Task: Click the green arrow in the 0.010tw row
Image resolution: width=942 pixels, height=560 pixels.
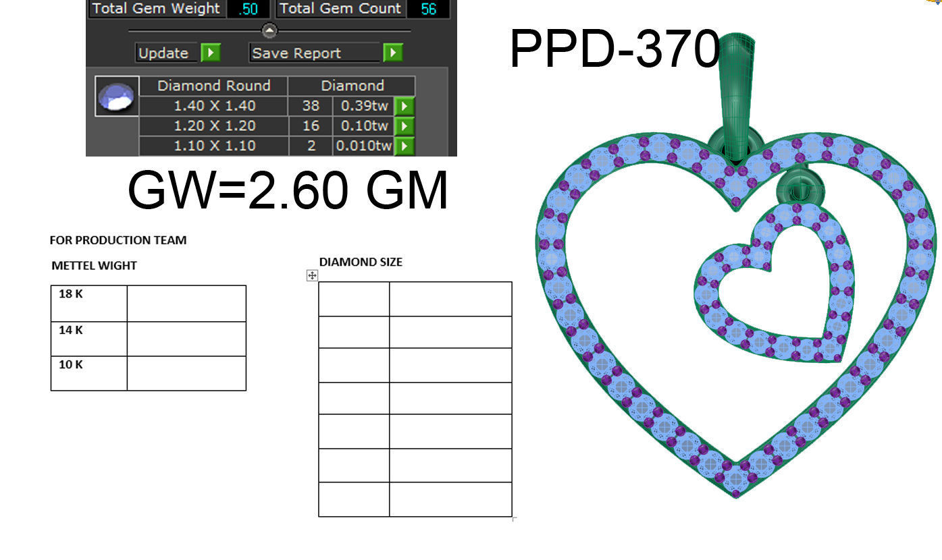Action: click(x=403, y=146)
